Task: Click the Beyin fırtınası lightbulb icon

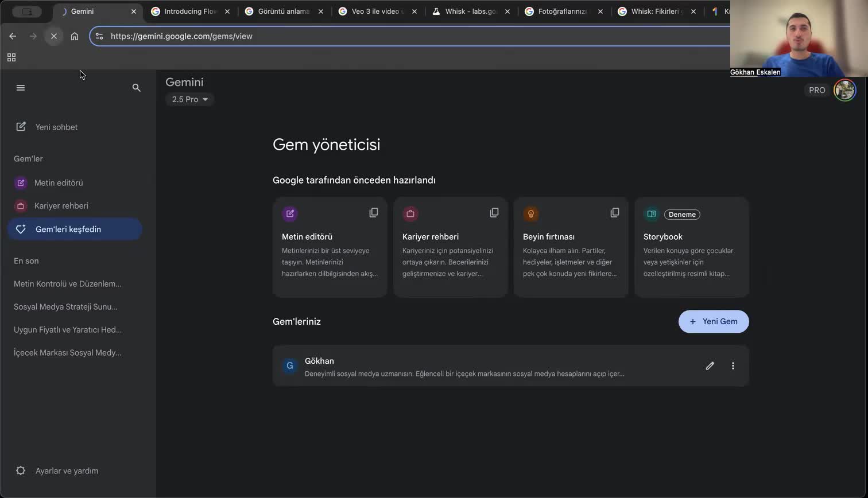Action: 531,214
